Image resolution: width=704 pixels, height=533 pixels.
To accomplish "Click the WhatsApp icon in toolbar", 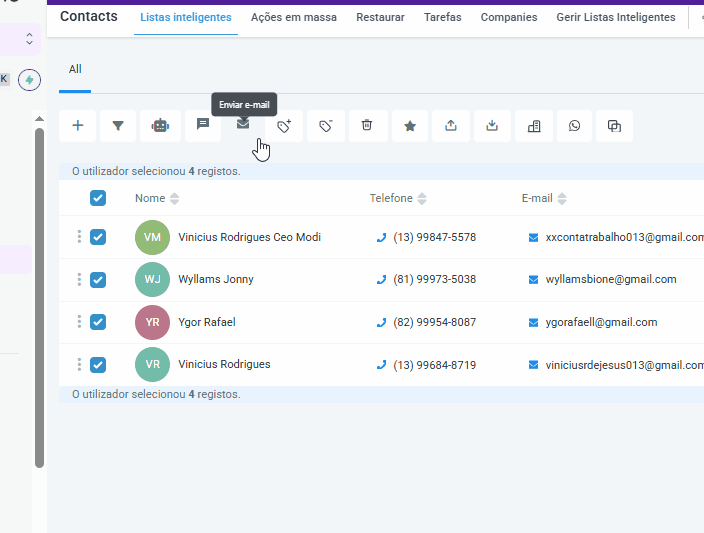I will (x=574, y=126).
